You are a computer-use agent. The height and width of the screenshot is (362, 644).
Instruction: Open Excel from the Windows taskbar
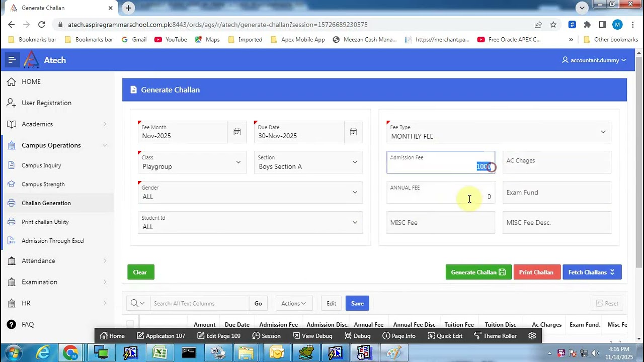(x=160, y=352)
